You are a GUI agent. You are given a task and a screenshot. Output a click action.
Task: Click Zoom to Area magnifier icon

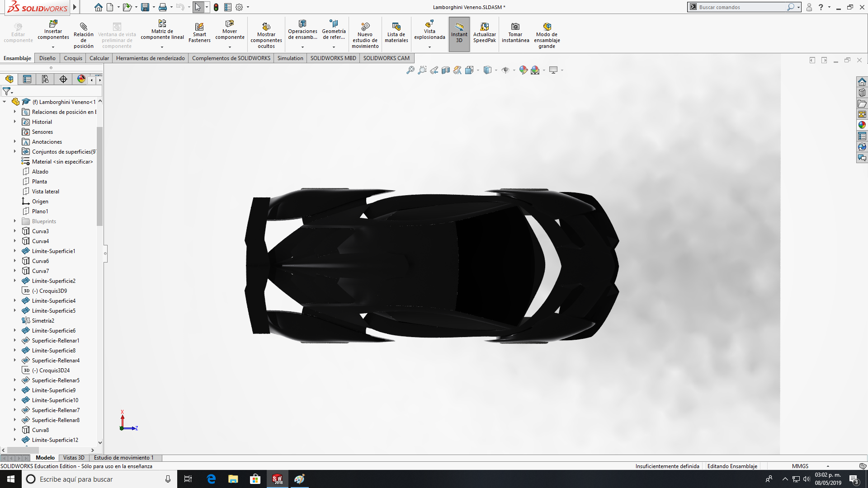click(422, 70)
